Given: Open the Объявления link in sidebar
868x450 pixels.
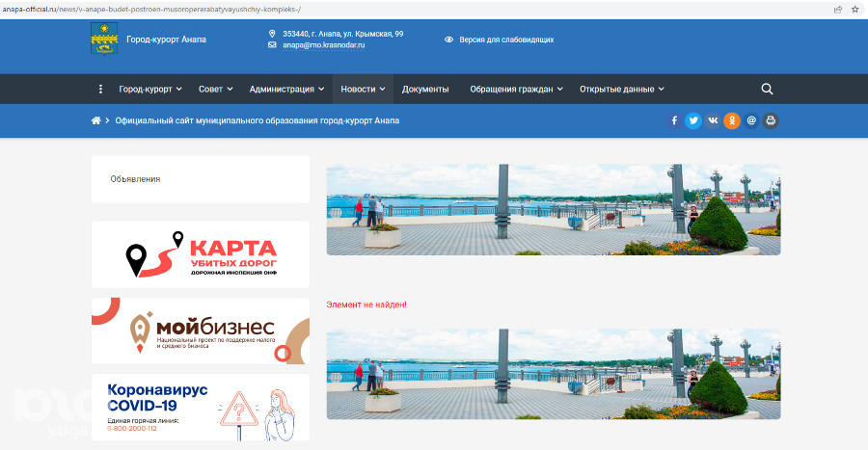Looking at the screenshot, I should coord(135,178).
